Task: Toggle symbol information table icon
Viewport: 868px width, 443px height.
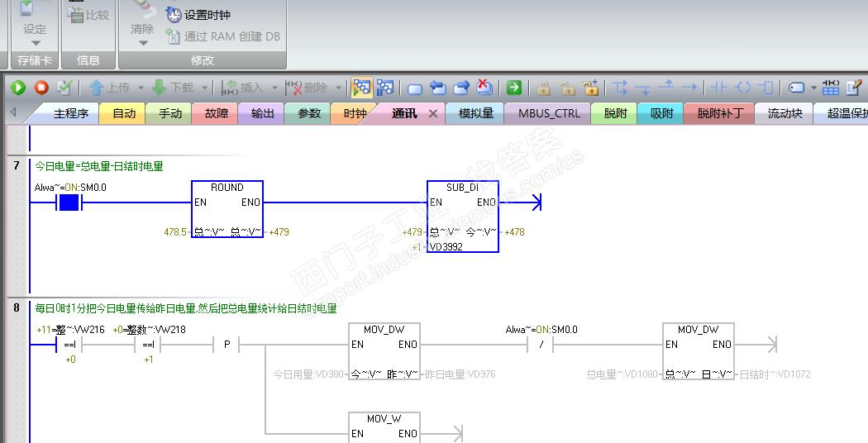Action: (x=830, y=88)
